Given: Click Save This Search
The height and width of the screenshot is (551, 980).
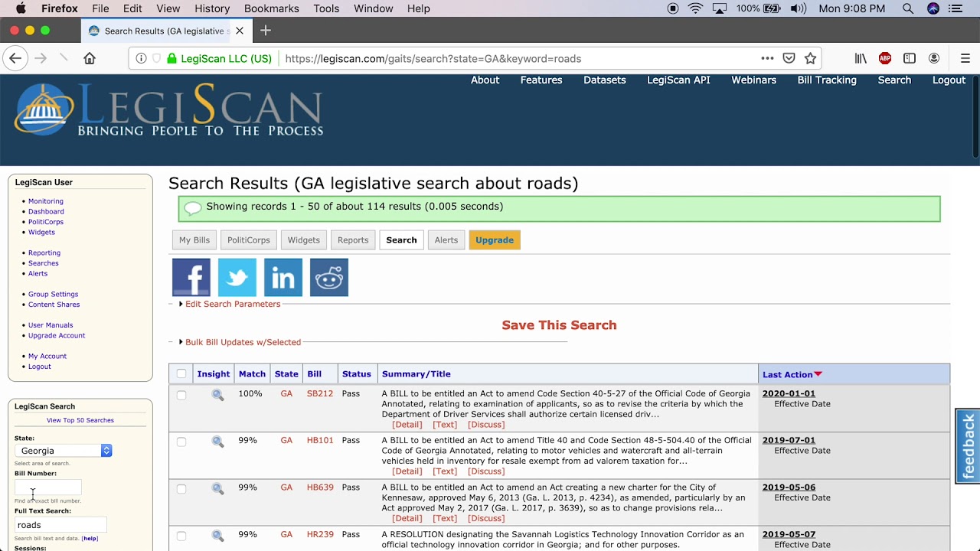Looking at the screenshot, I should point(559,325).
